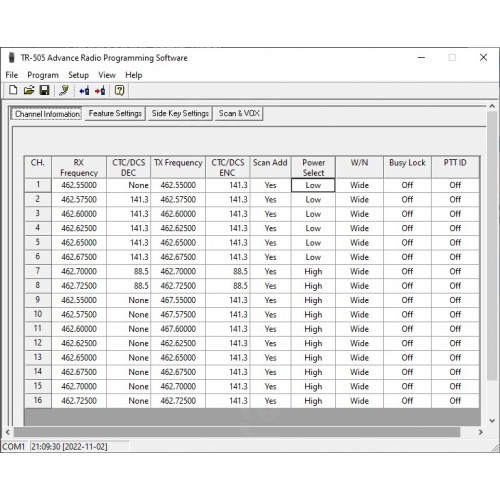Select channel 4 PTT ID Off cell
The height and width of the screenshot is (500, 500).
tap(455, 228)
